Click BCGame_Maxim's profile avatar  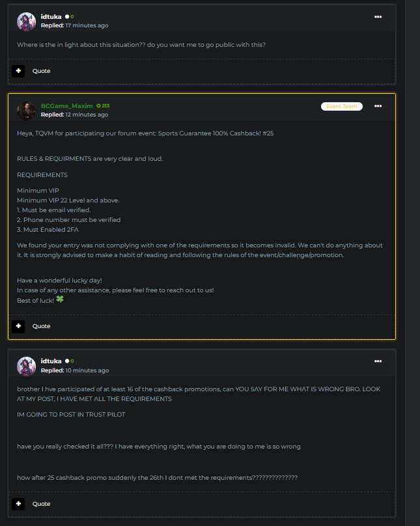[x=27, y=110]
